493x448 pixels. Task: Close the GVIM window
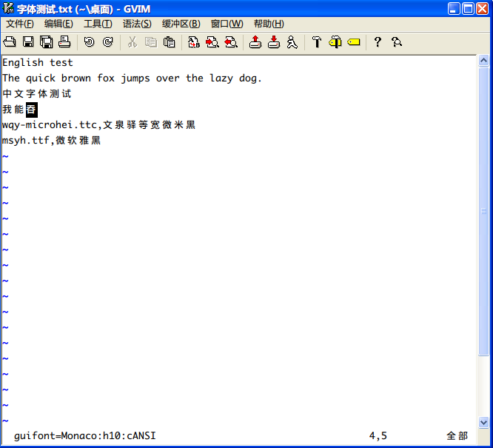pos(482,8)
